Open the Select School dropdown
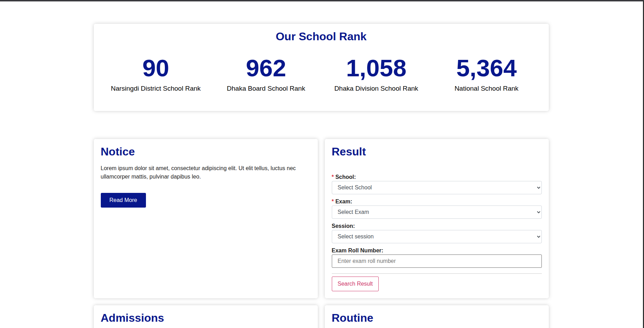This screenshot has height=328, width=644. tap(436, 188)
